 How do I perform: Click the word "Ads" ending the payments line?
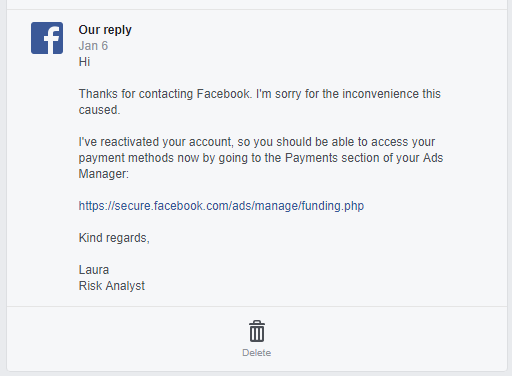(433, 158)
